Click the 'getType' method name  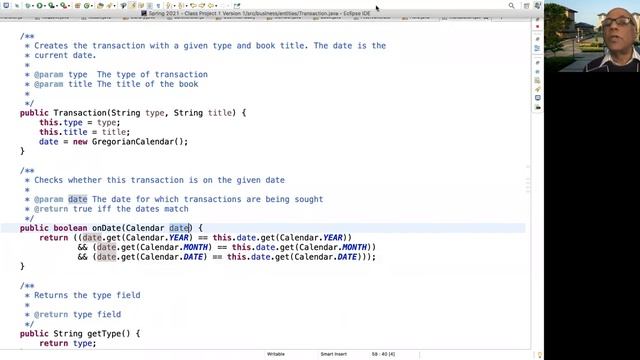coord(104,333)
